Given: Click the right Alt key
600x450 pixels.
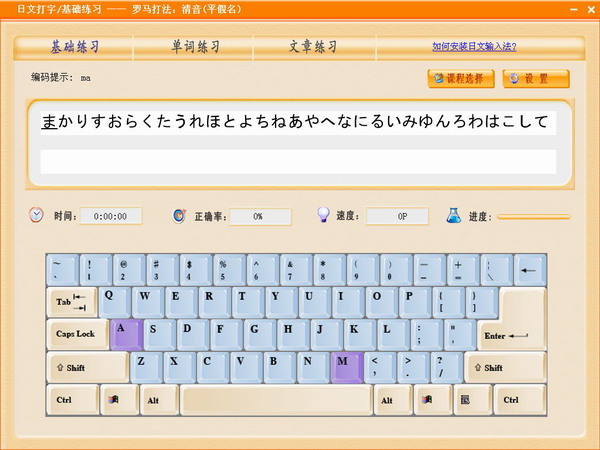Looking at the screenshot, I should pyautogui.click(x=393, y=400).
